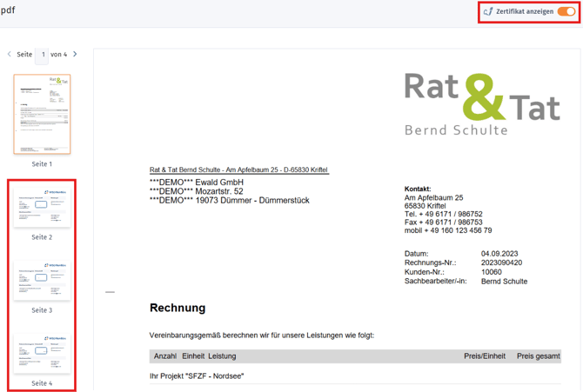Click the 'Fax + 49 6171 / 986753' line

click(444, 223)
